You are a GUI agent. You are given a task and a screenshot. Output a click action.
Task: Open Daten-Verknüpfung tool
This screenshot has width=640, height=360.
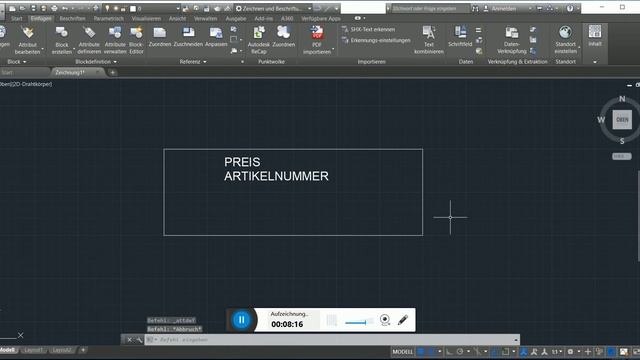click(511, 40)
